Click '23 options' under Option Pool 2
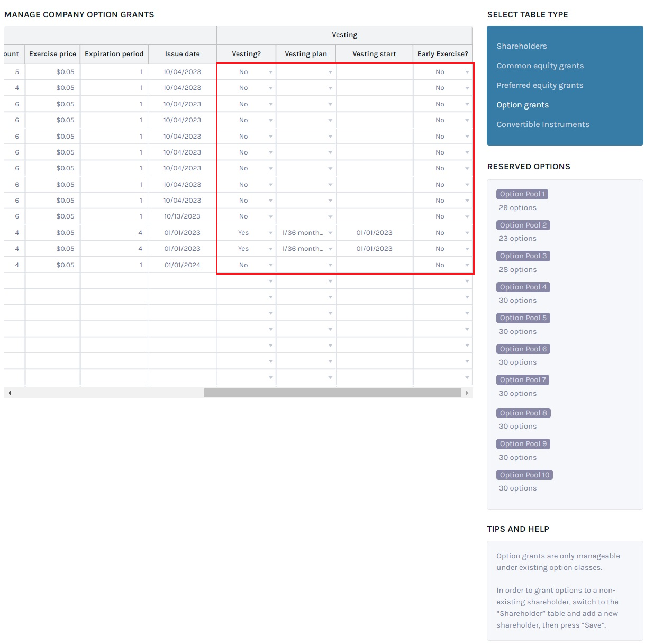 coord(517,239)
